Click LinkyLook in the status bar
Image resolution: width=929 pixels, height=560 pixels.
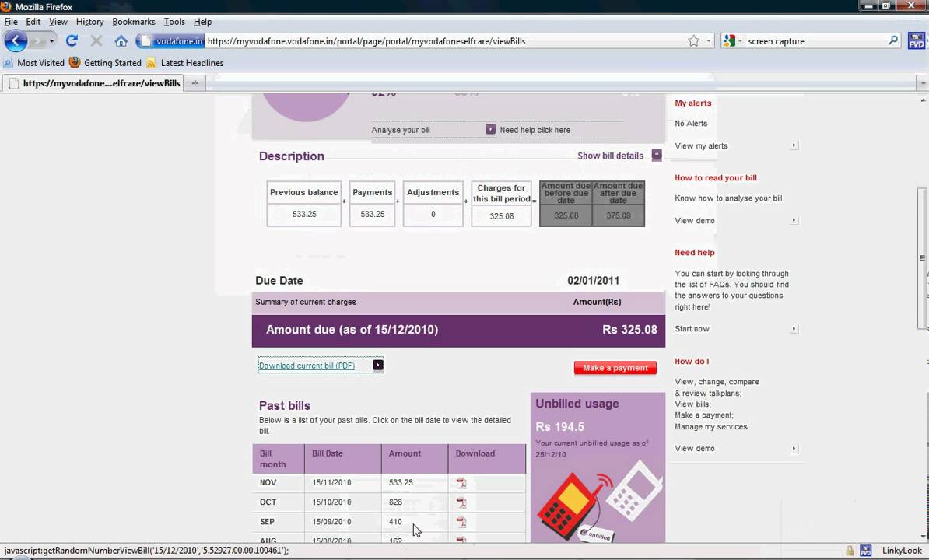point(902,551)
